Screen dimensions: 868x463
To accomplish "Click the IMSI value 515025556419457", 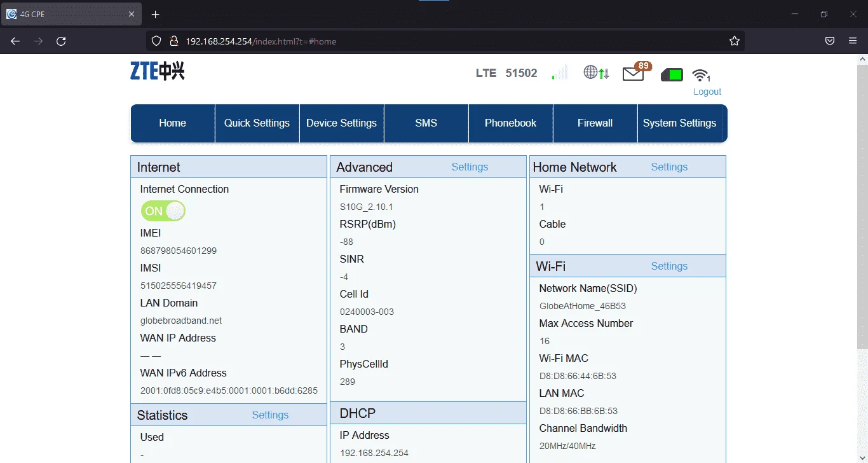I will point(179,286).
